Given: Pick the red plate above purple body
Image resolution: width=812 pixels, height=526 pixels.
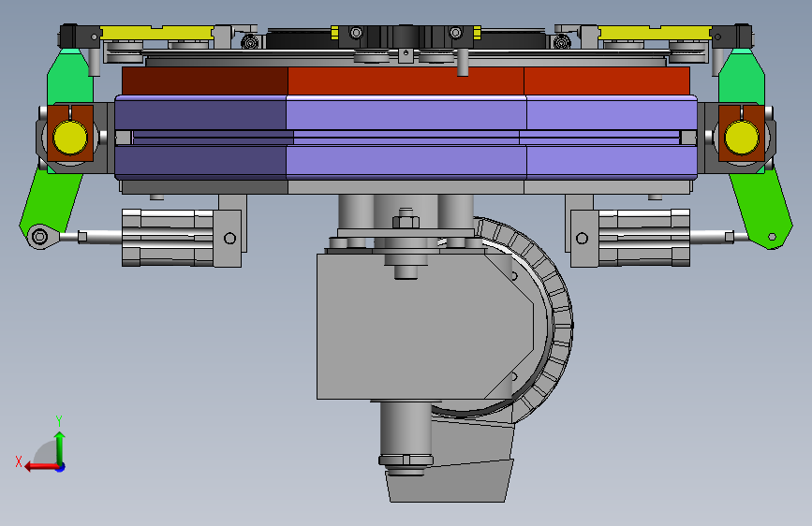Looking at the screenshot, I should 406,80.
